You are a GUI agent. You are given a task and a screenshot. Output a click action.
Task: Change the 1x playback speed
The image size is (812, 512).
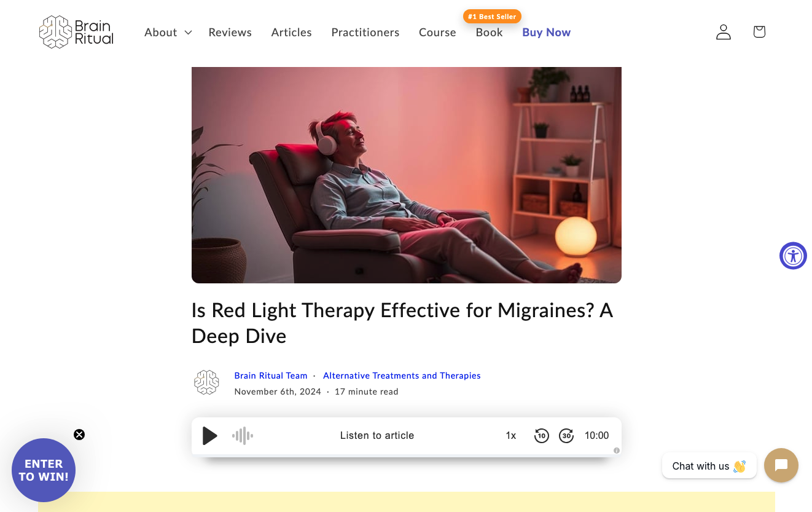pos(511,436)
